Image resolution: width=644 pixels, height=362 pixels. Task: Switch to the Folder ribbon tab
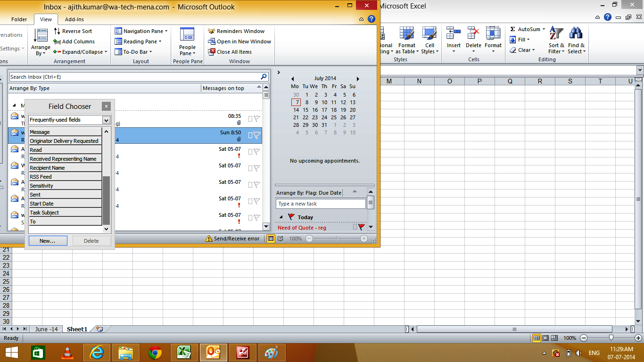coord(19,19)
